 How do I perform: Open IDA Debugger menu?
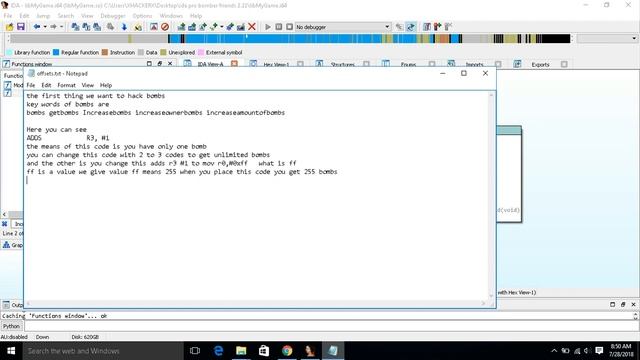113,16
